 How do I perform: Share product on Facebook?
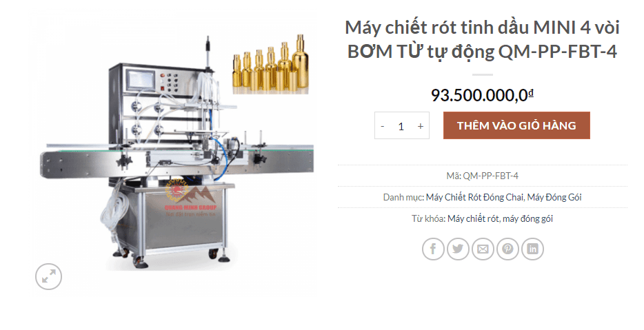tap(433, 249)
